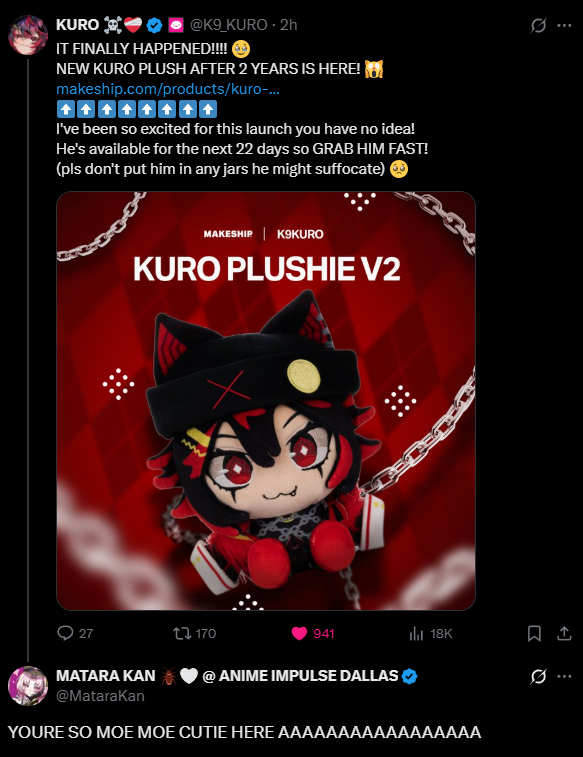Click MATARA KAN's blue verified badge

[409, 676]
